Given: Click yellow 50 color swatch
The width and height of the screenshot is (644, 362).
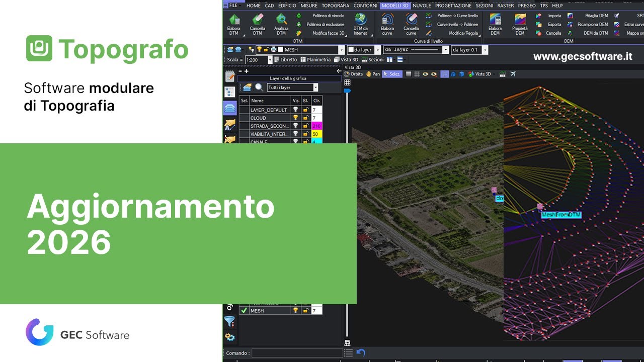Looking at the screenshot, I should tap(316, 134).
